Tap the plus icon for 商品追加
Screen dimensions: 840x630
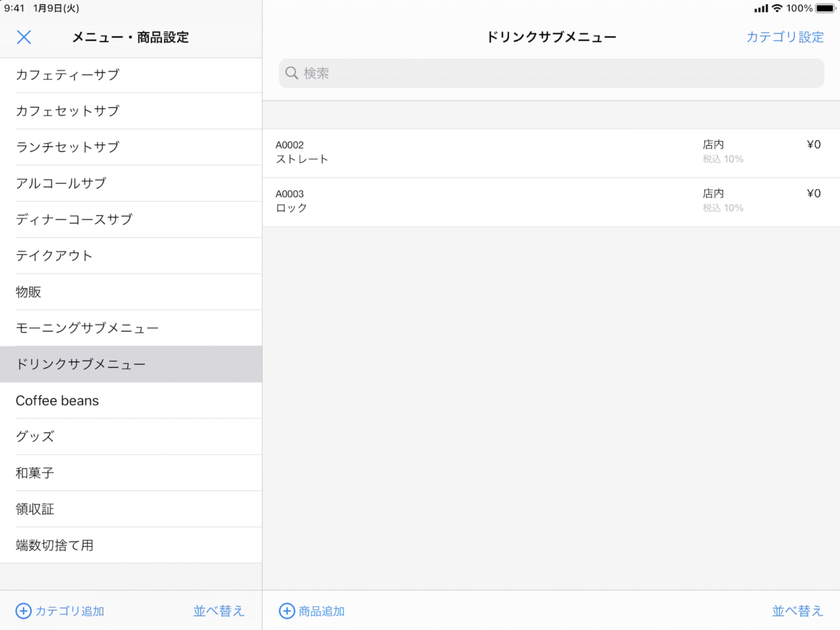pos(287,611)
